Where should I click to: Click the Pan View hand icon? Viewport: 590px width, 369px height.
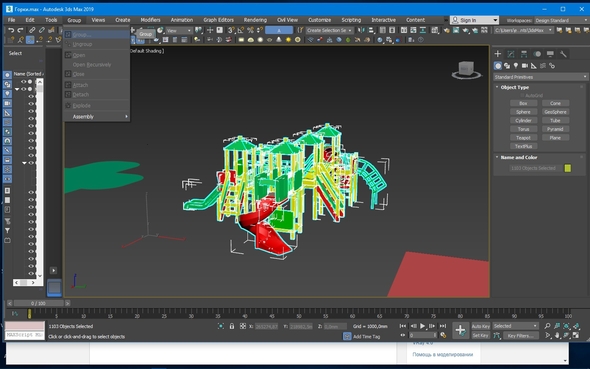(557, 335)
